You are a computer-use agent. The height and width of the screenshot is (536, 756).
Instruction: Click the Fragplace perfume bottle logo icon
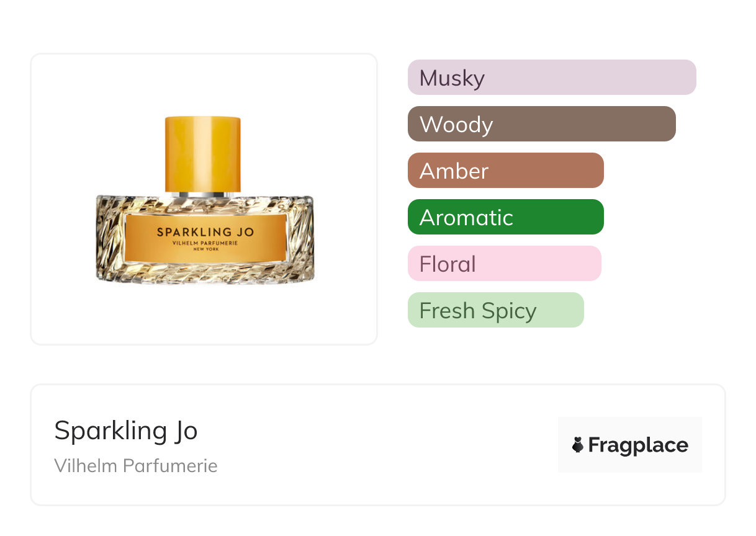578,445
